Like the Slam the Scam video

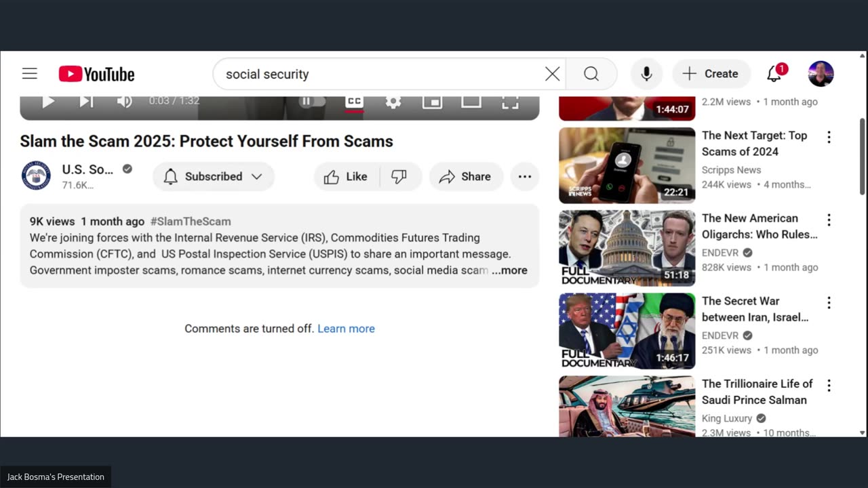pyautogui.click(x=346, y=176)
